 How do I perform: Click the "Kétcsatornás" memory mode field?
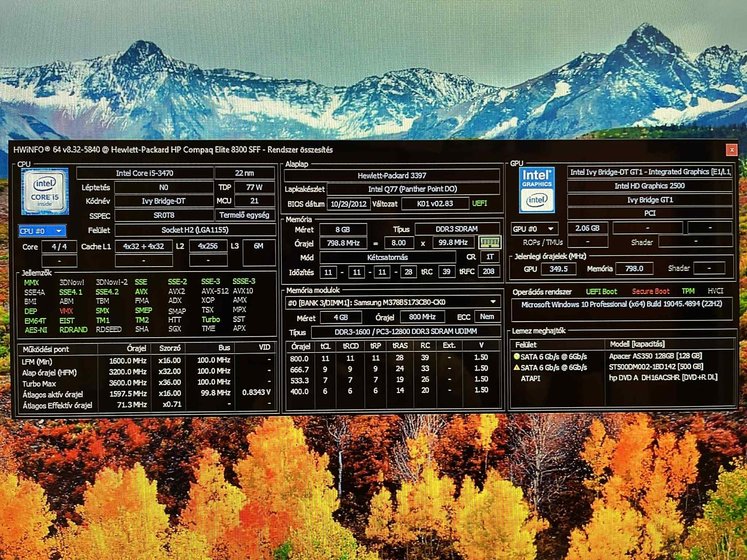(387, 258)
